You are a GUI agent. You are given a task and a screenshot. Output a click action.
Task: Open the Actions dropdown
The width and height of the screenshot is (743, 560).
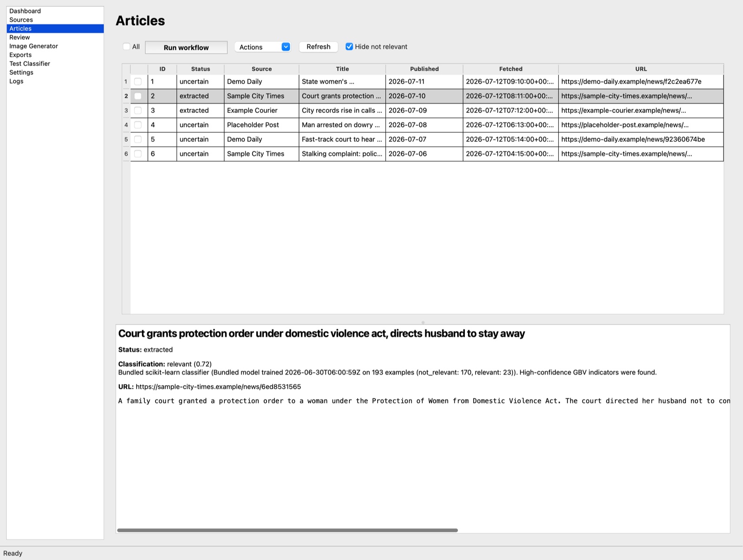tap(263, 47)
